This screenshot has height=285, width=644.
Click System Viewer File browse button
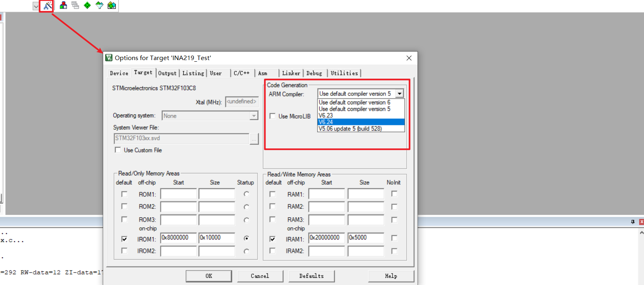point(254,139)
